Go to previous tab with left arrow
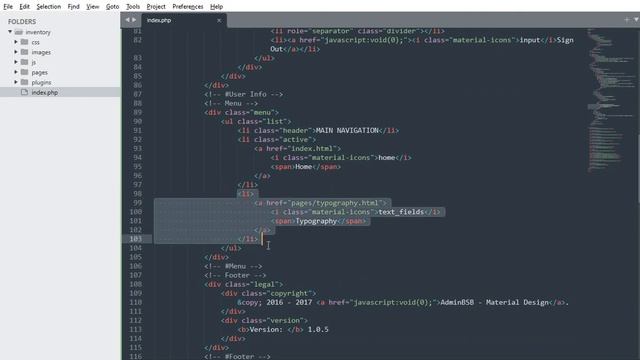This screenshot has height=360, width=640. [x=127, y=20]
